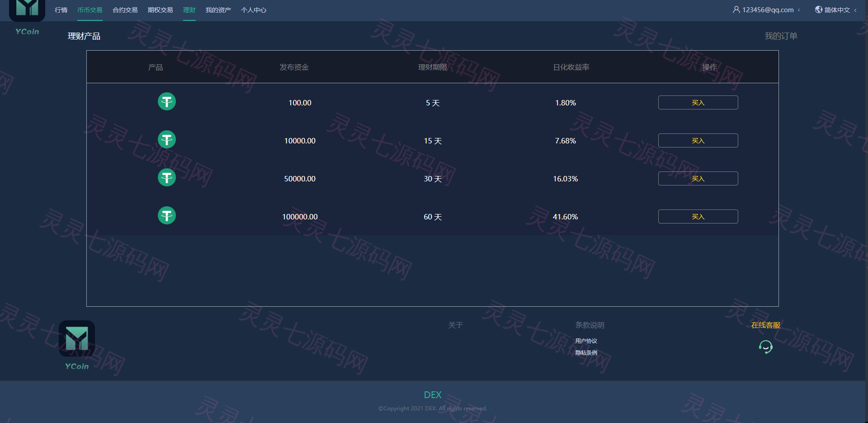
Task: Click the 在线客服 online support label
Action: (766, 325)
